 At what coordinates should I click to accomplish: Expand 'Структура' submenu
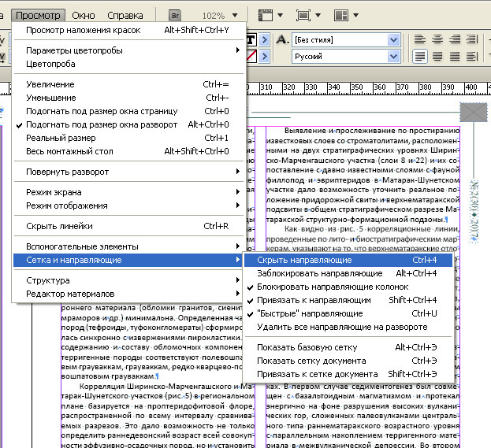[128, 280]
